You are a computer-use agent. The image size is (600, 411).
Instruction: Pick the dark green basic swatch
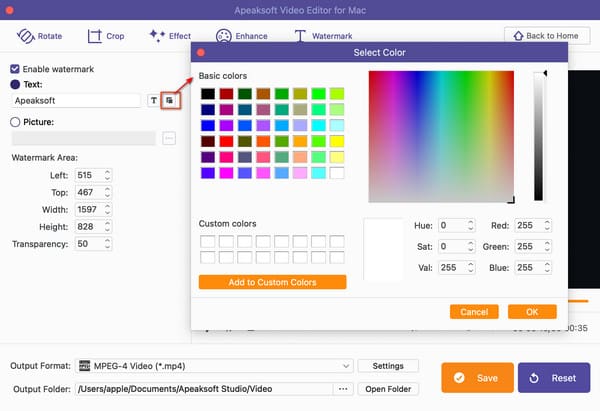pyautogui.click(x=245, y=94)
